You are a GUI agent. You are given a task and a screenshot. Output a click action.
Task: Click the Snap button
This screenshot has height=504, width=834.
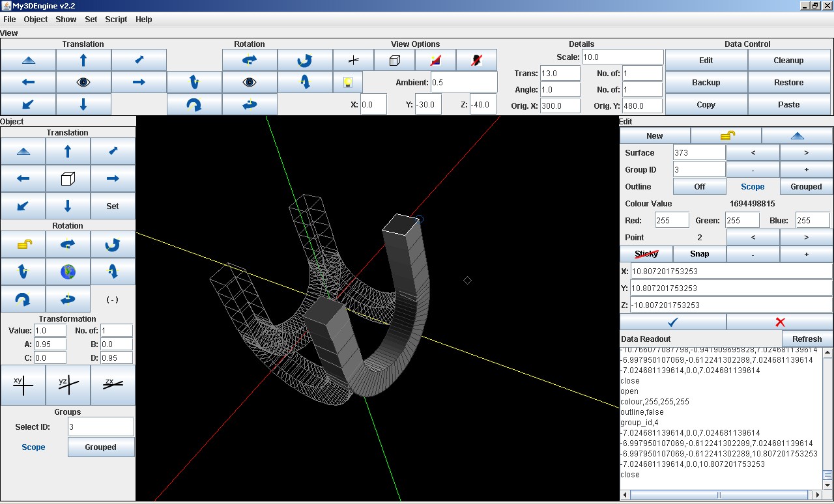pos(700,254)
